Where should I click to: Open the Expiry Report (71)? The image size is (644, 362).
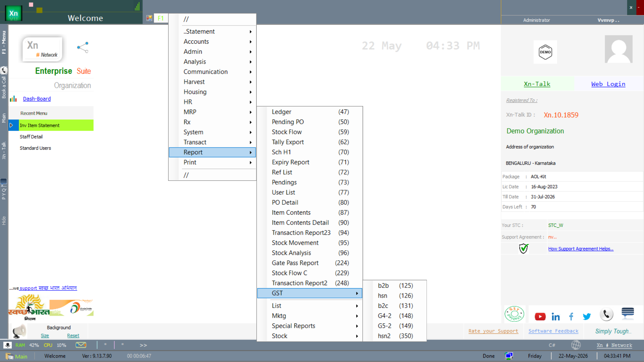[x=310, y=162]
